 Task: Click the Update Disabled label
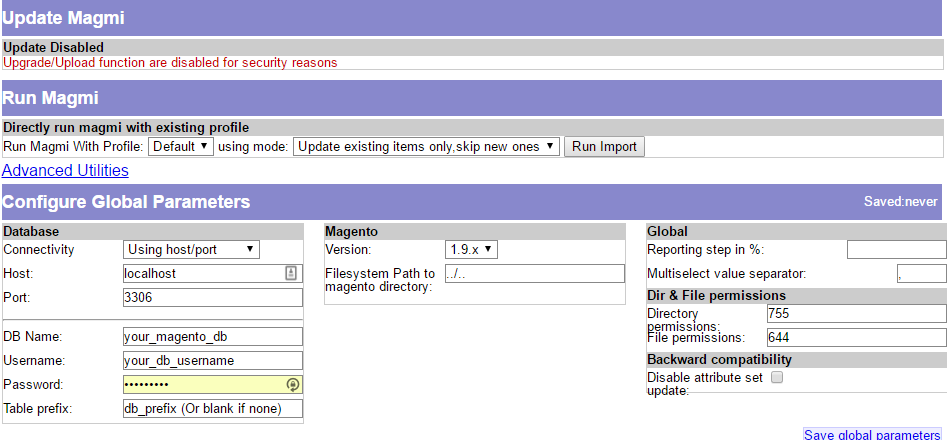click(53, 47)
